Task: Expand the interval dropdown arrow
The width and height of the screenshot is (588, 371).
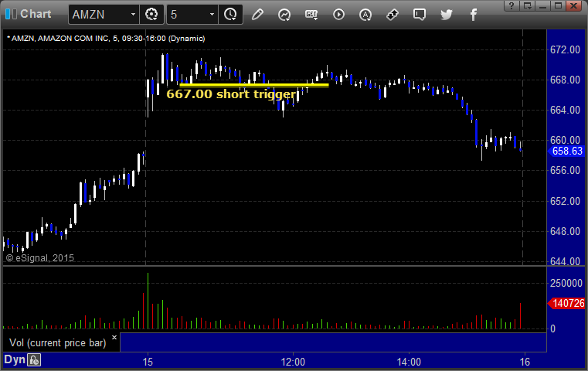Action: tap(212, 14)
